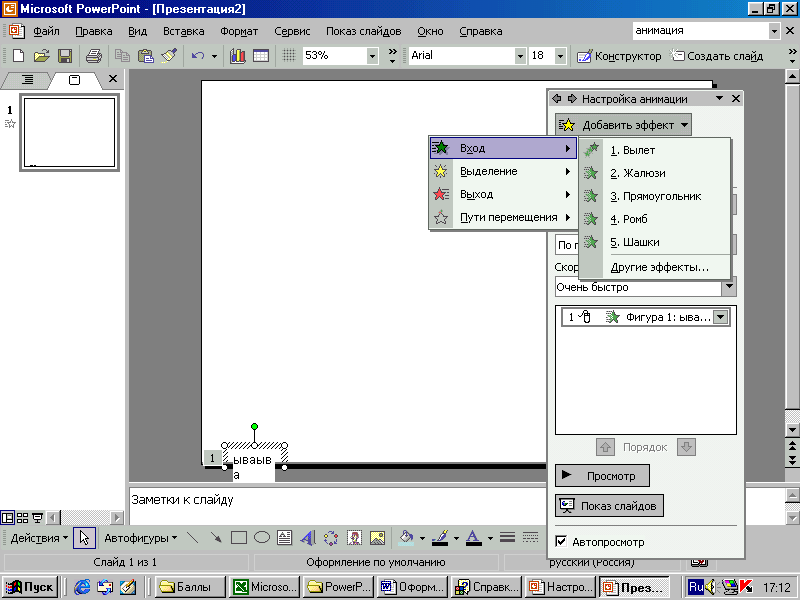Image resolution: width=800 pixels, height=600 pixels.
Task: Switch to the Outline tab in the left pane
Action: 27,80
